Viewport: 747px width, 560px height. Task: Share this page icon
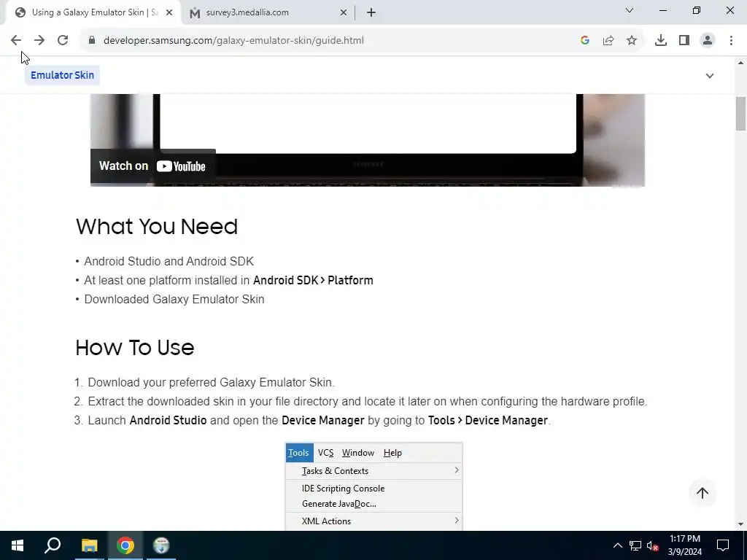point(608,41)
